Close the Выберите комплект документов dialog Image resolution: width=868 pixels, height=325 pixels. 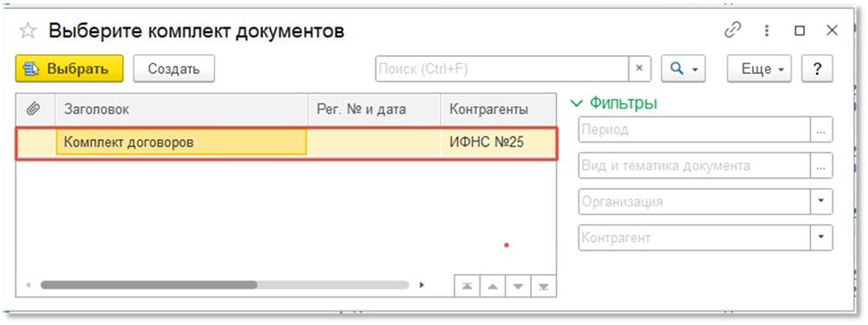coord(832,30)
